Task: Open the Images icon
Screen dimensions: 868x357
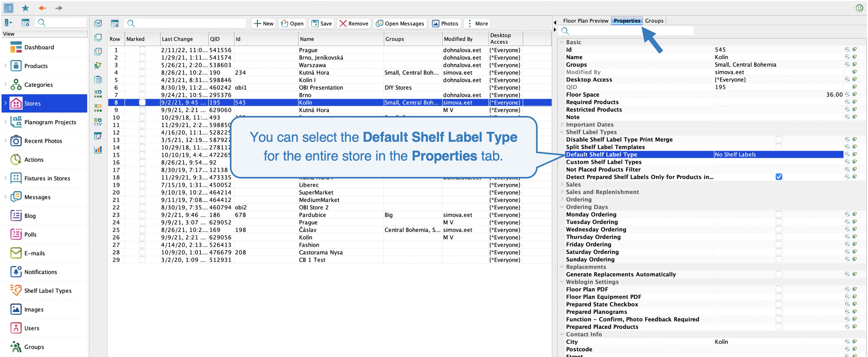Action: [16, 310]
